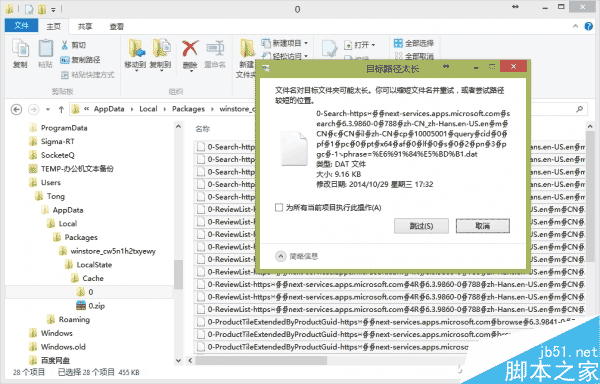Click 全部取消 (Select none) in ribbon
The height and width of the screenshot is (384, 600).
pyautogui.click(x=414, y=56)
